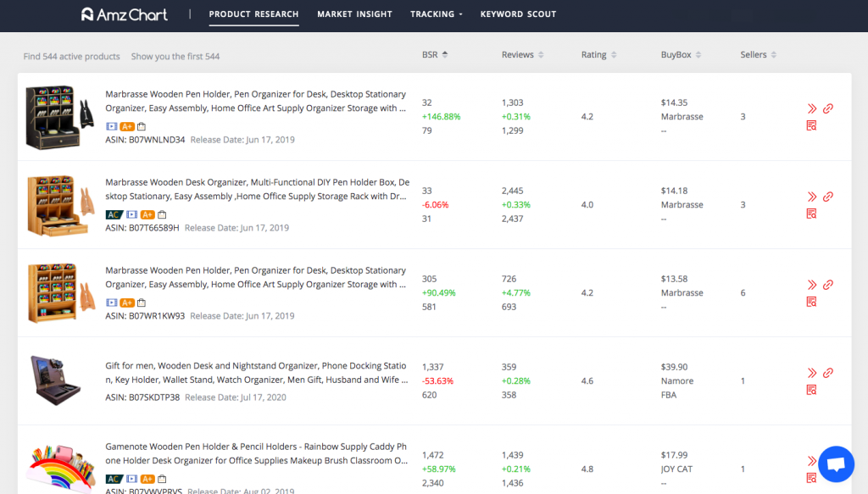Open the Tracking dropdown menu
868x494 pixels.
pyautogui.click(x=437, y=14)
